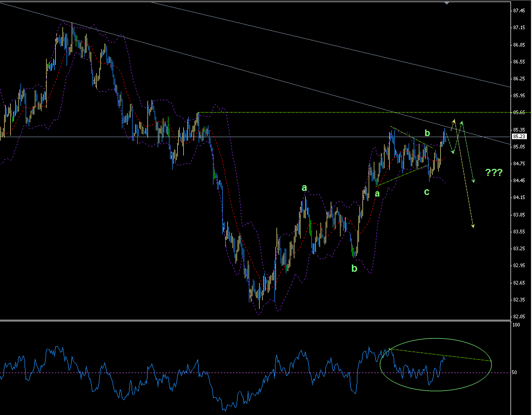Select the green divergence line inside the RSI ellipse
The image size is (532, 415).
coord(440,355)
